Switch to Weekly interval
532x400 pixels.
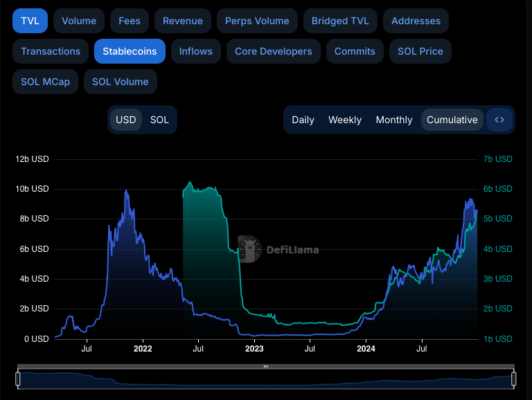[x=345, y=120]
